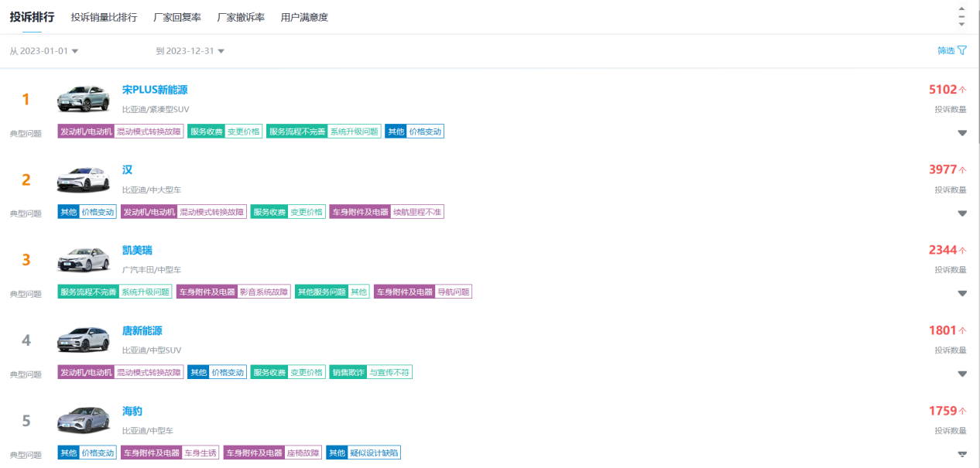The height and width of the screenshot is (468, 980).
Task: Click 系统升级问题 tag in 宋PLUS新能源 row
Action: [x=355, y=132]
